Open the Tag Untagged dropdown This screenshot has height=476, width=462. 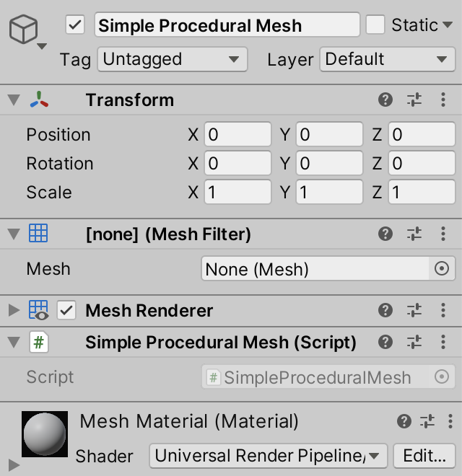pyautogui.click(x=173, y=59)
